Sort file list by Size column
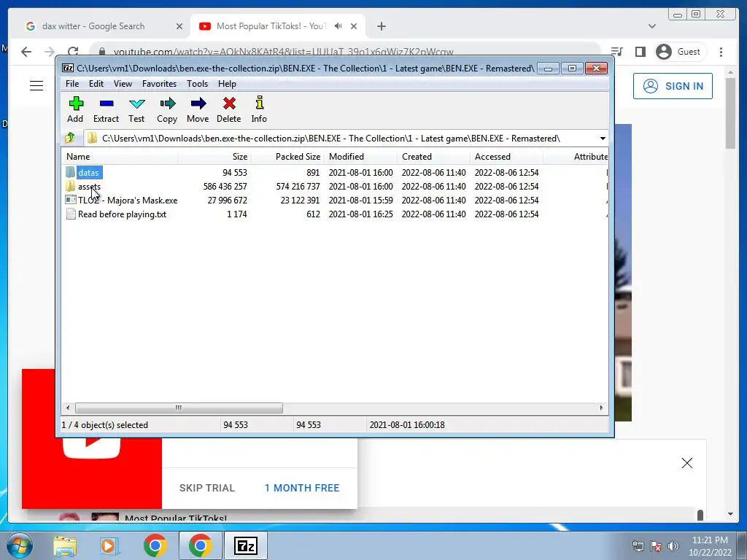Viewport: 747px width, 560px height. pos(215,157)
